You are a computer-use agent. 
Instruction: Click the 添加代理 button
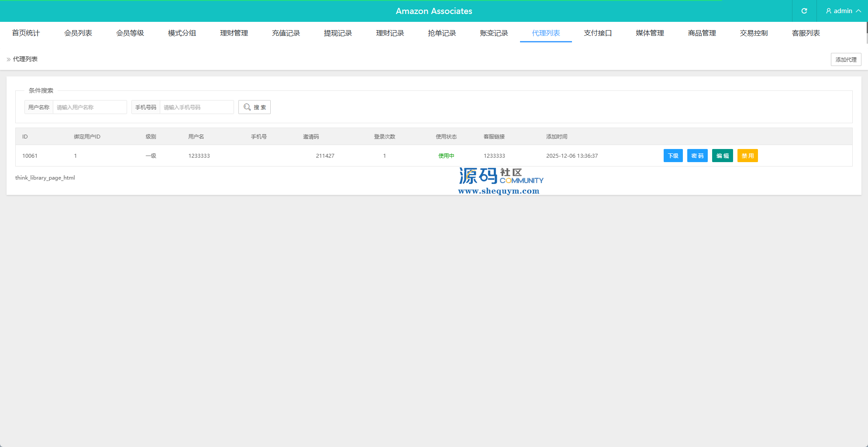pos(846,59)
